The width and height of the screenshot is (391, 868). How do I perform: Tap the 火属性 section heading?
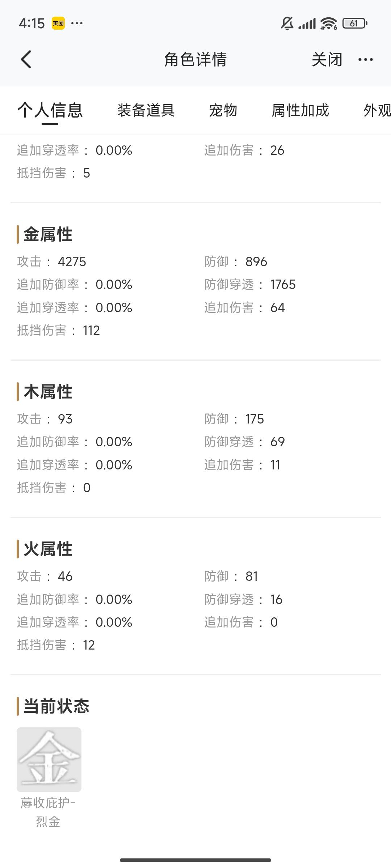(48, 549)
